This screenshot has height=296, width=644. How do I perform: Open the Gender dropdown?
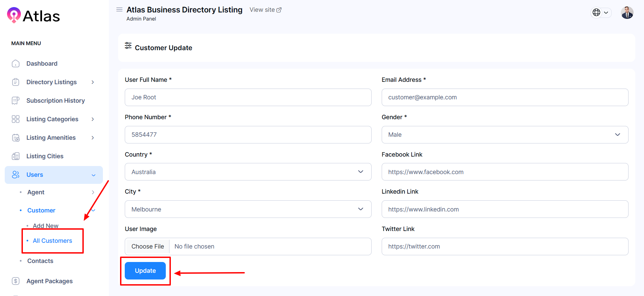click(x=504, y=135)
